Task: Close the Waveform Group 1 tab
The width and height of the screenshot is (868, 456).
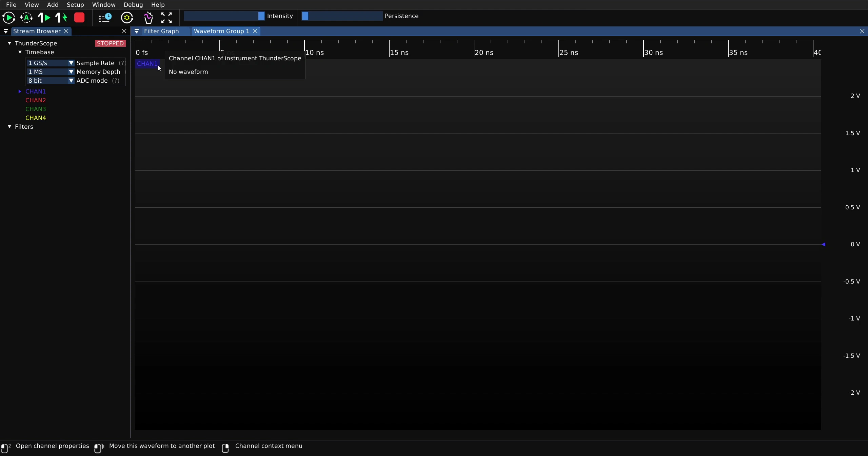Action: (x=255, y=31)
